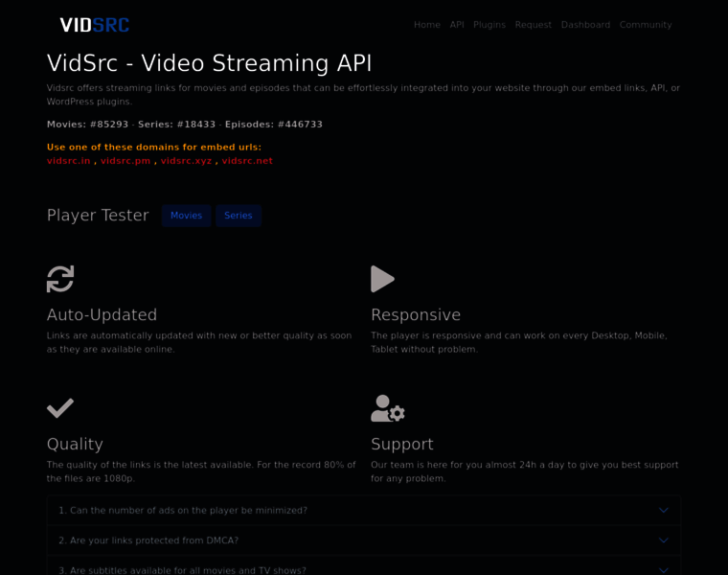Screen dimensions: 728x575
Task: Click the 'Auto-Updated' heading
Action: [x=102, y=315]
